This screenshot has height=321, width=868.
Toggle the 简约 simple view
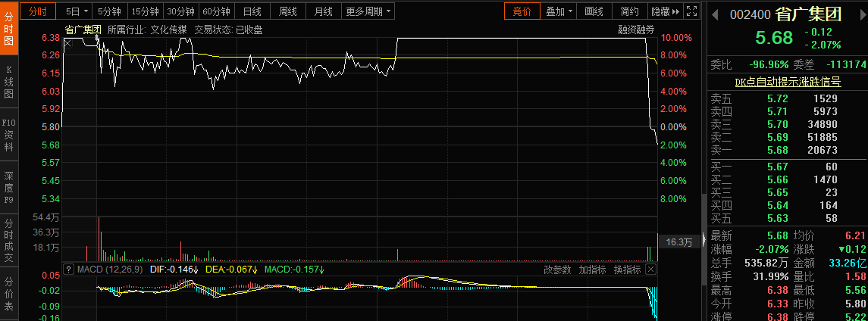point(628,11)
